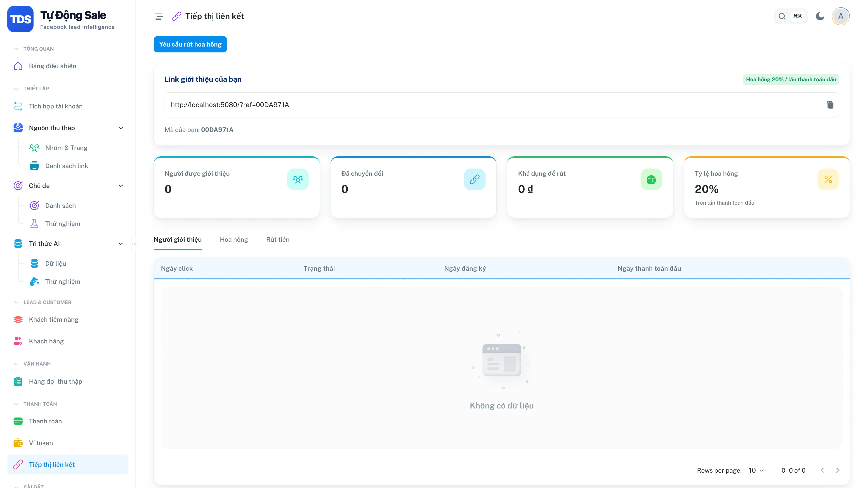This screenshot has width=868, height=488.
Task: Sort by Ngày click column header
Action: (177, 268)
